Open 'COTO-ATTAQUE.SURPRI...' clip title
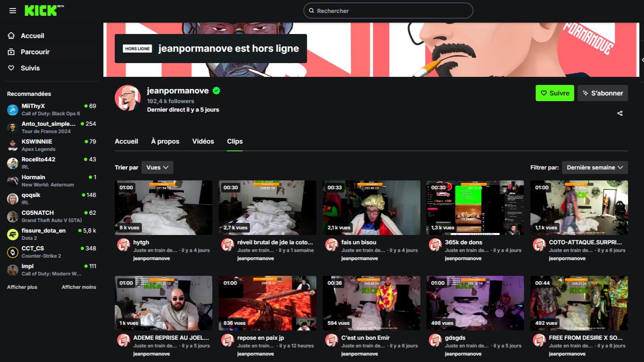The image size is (644, 362). pos(585,242)
